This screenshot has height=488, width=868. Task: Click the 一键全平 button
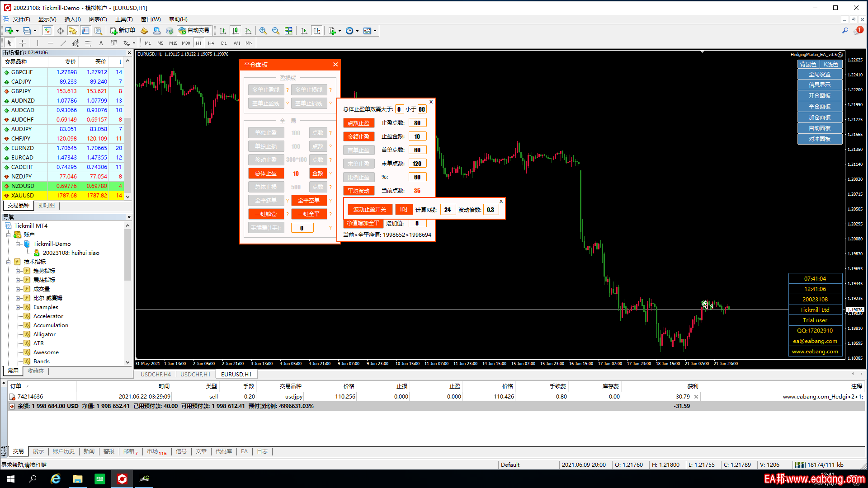[x=309, y=214]
